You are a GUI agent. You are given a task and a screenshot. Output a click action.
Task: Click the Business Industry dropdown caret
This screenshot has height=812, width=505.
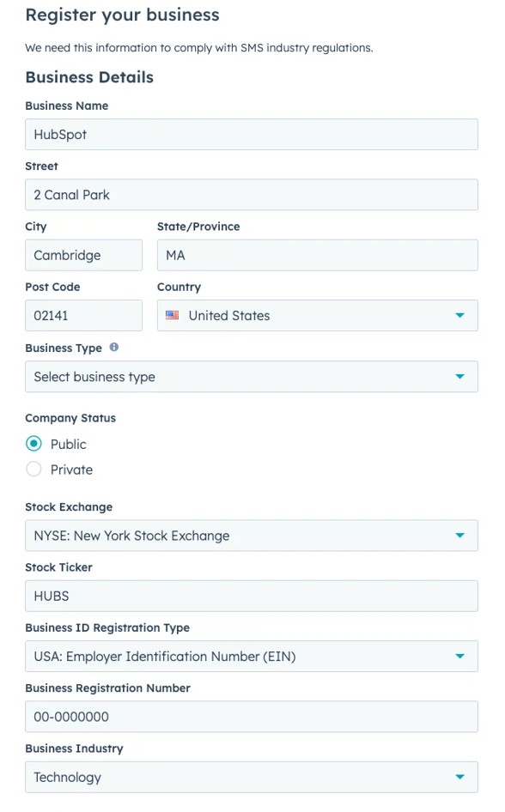click(459, 777)
